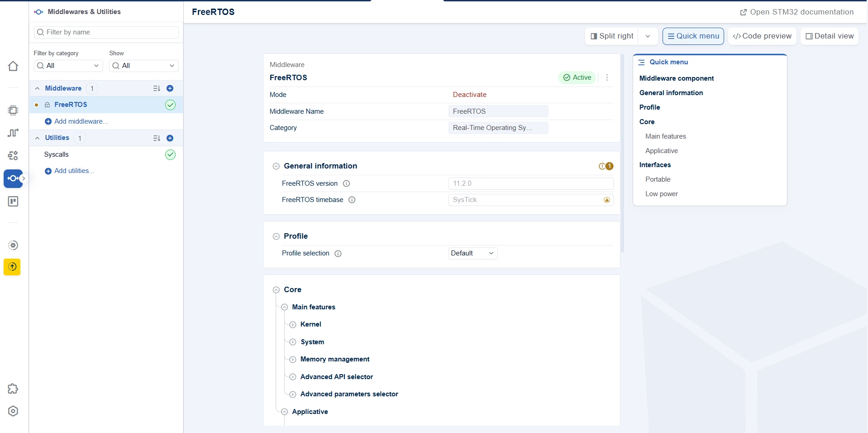Viewport: 868px width, 433px height.
Task: Collapse the Applicative subsection in the Core tree
Action: pos(284,412)
